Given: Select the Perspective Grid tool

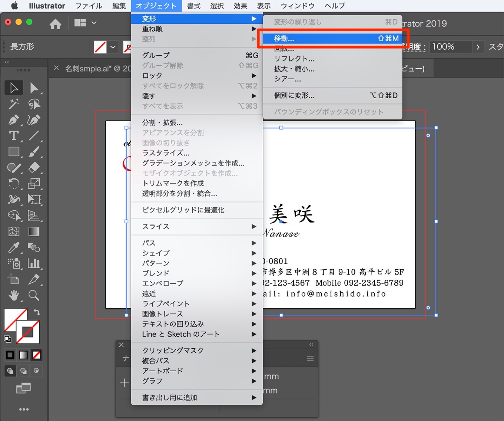Looking at the screenshot, I should [x=34, y=216].
